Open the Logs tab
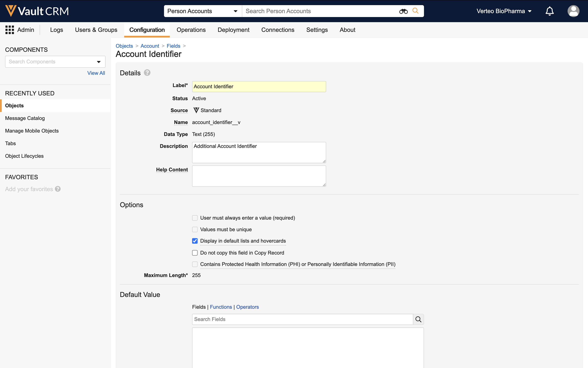 [x=57, y=30]
